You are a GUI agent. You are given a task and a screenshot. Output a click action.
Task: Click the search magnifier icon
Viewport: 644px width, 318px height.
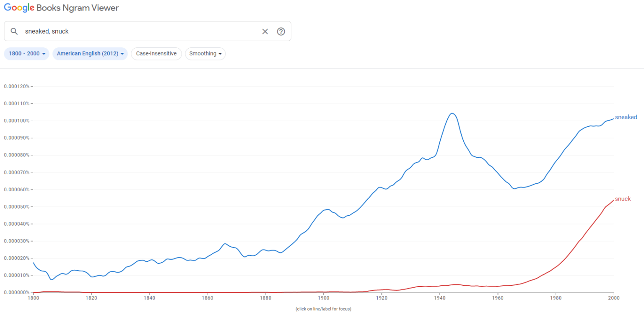point(14,31)
